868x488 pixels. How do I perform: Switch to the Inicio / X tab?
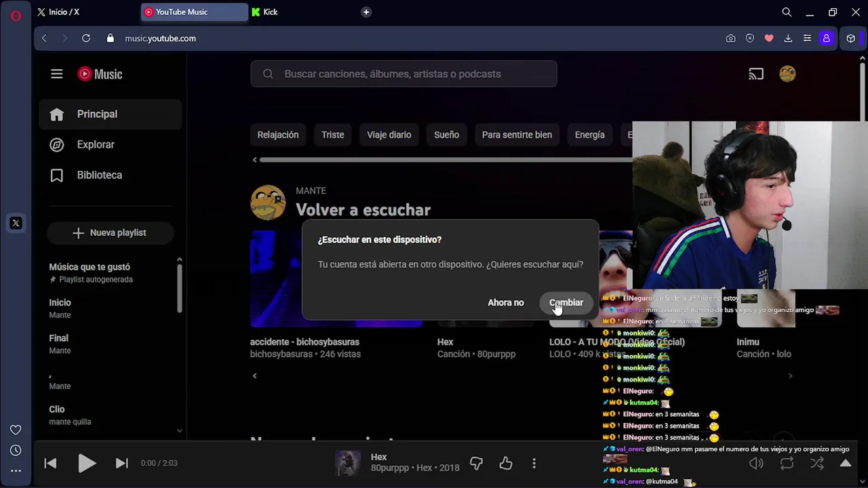(86, 12)
